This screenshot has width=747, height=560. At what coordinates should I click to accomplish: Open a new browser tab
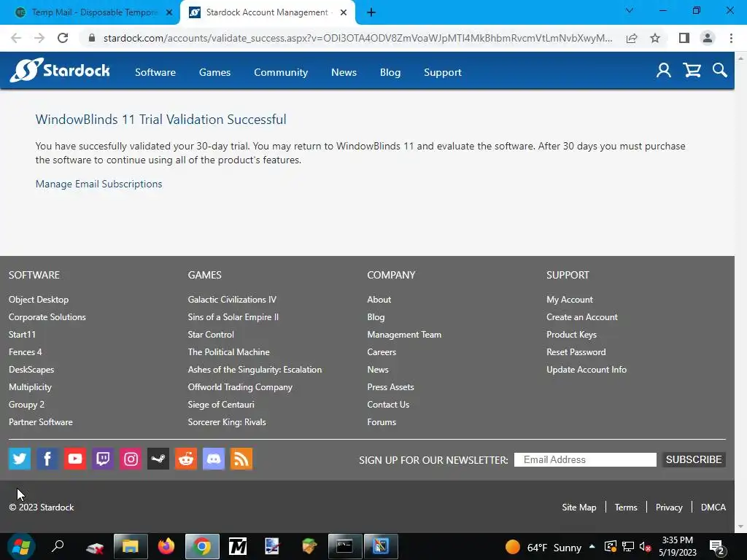(x=371, y=12)
